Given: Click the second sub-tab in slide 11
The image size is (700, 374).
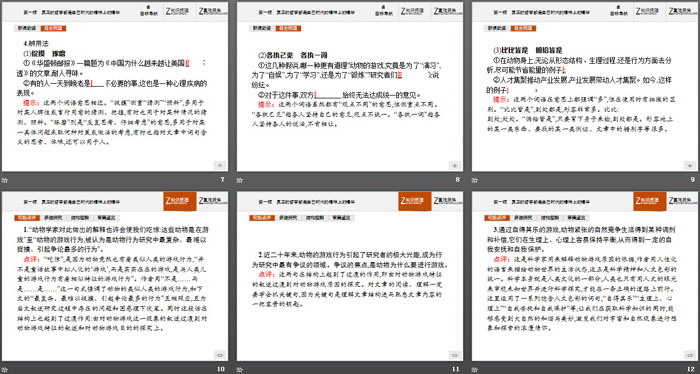Looking at the screenshot, I should [288, 218].
